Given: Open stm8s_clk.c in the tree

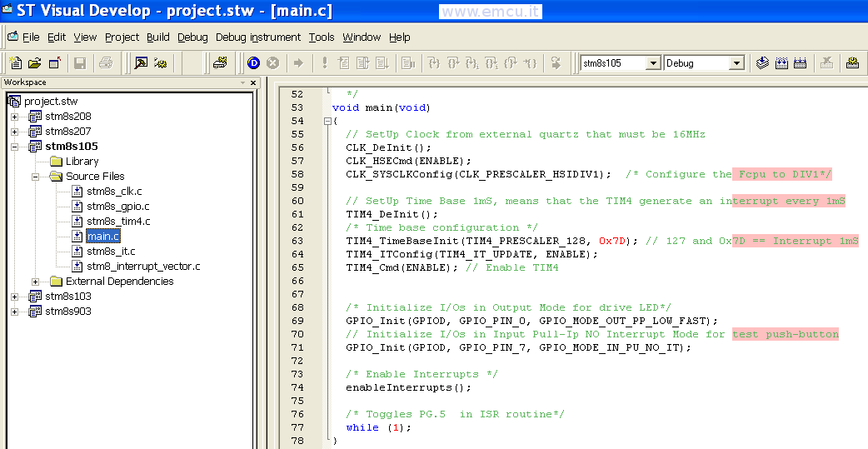Looking at the screenshot, I should [x=114, y=192].
